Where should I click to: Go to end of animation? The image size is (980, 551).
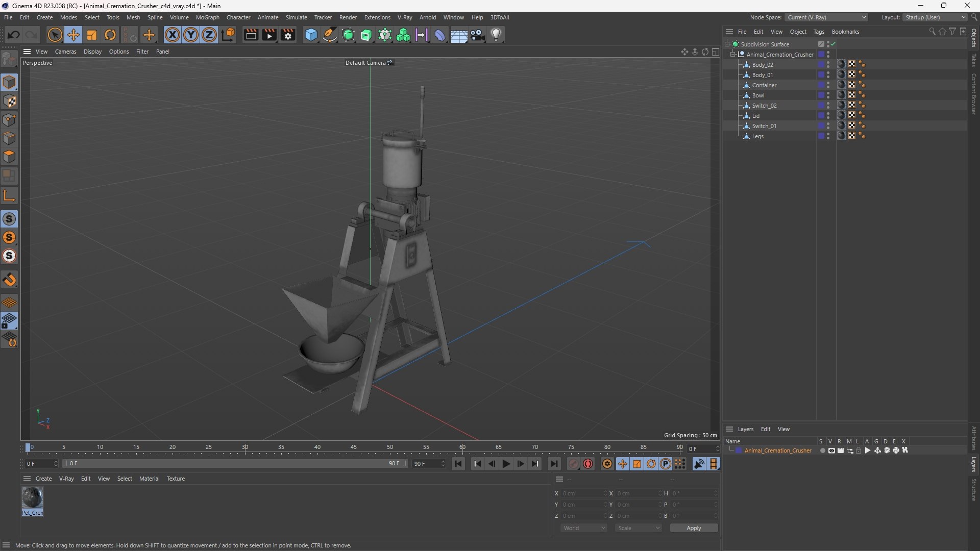[554, 464]
